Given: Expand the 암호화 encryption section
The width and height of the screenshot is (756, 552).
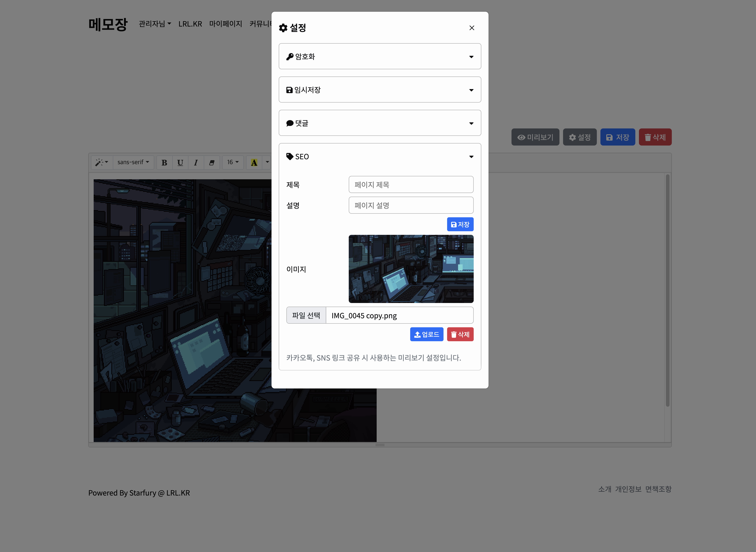Looking at the screenshot, I should pyautogui.click(x=380, y=56).
